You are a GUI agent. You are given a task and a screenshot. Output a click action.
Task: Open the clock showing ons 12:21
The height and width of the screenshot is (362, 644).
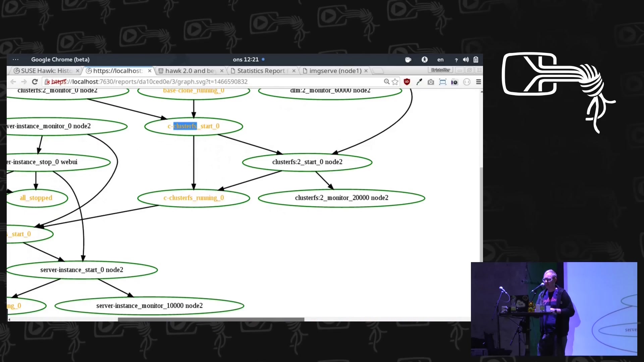[x=246, y=59]
